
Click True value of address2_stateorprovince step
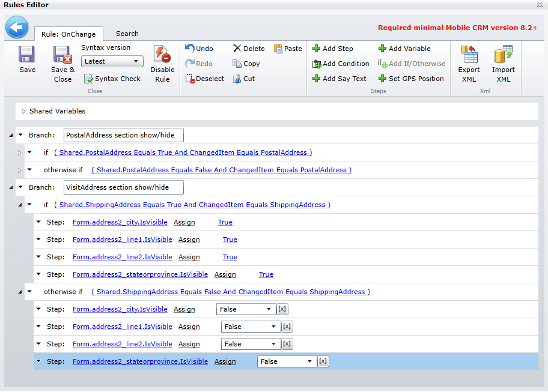266,275
